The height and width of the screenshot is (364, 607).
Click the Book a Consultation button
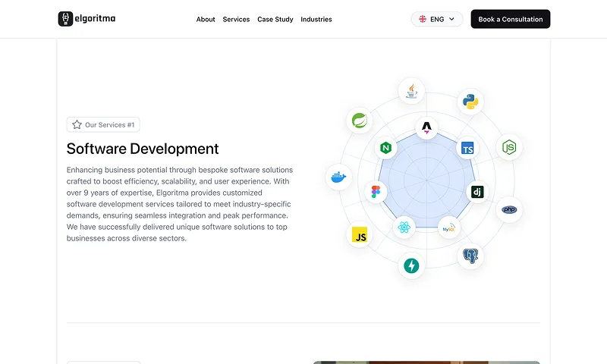[x=510, y=19]
